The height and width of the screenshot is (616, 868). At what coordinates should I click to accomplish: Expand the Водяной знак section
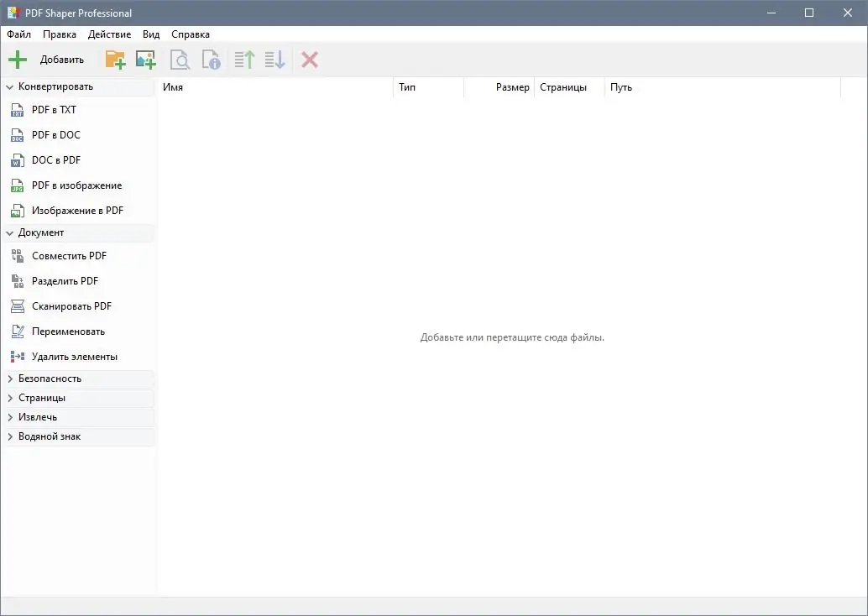click(x=52, y=436)
